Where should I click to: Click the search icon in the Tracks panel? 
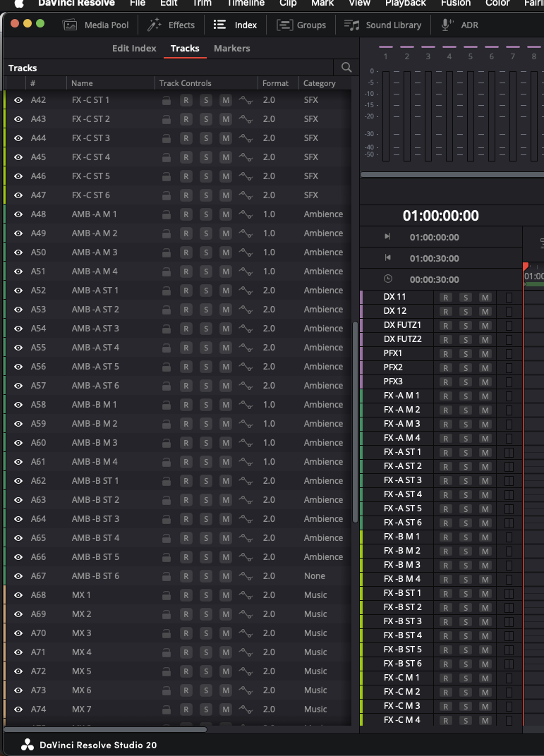click(x=346, y=68)
